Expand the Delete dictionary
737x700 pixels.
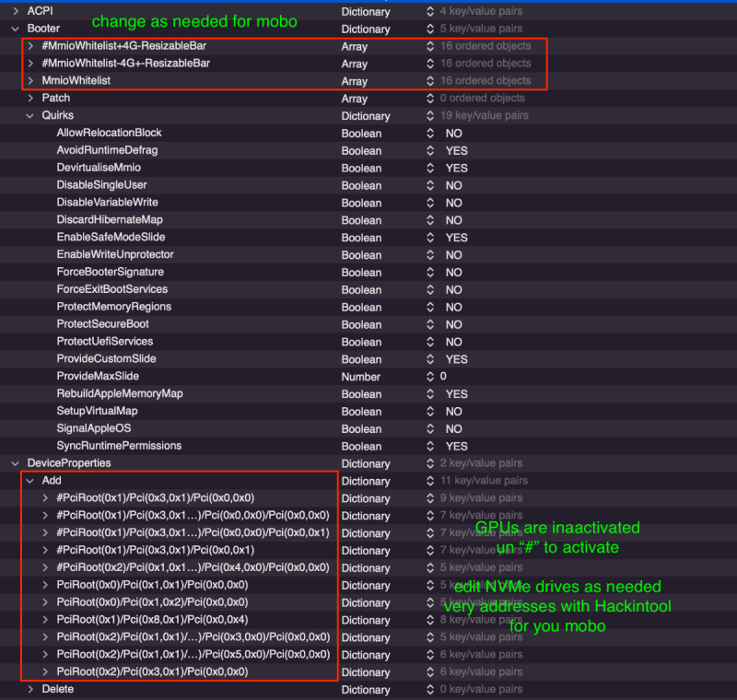29,688
